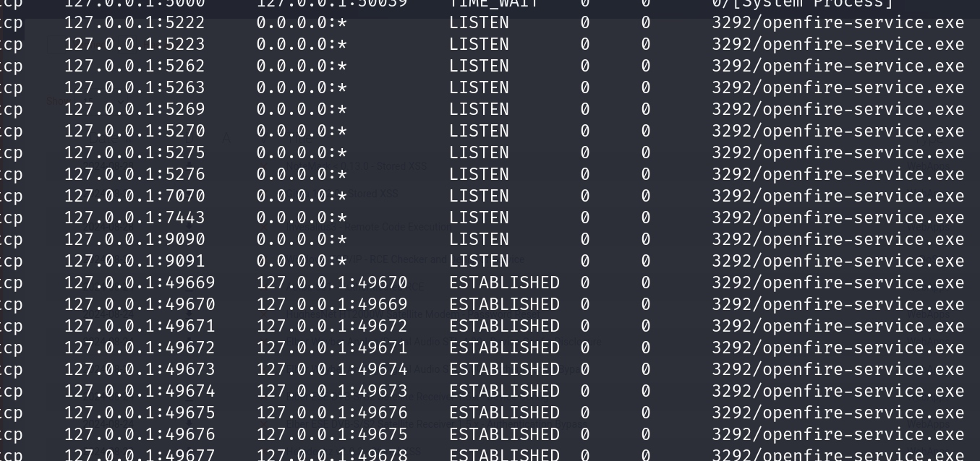
Task: Select local address 127.0.0.1:5270
Action: pos(135,131)
